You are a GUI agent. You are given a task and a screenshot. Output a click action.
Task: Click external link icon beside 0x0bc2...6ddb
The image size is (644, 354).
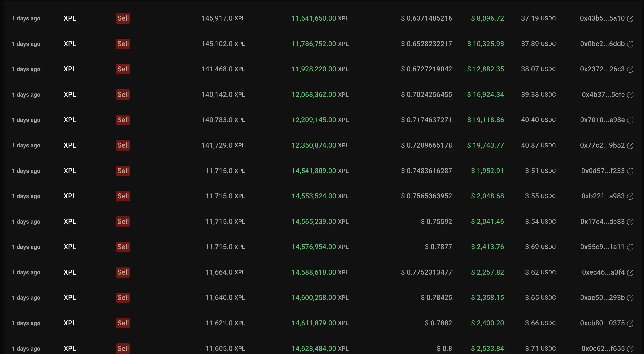pyautogui.click(x=630, y=44)
